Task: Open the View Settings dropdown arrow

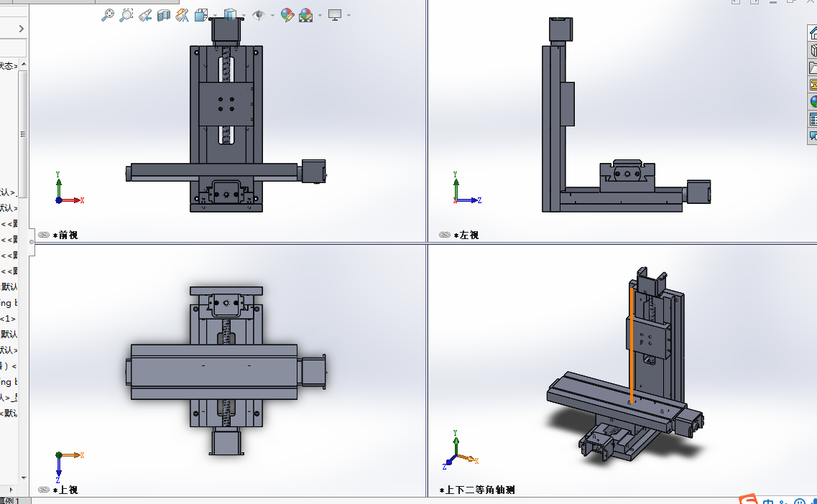Action: click(349, 16)
